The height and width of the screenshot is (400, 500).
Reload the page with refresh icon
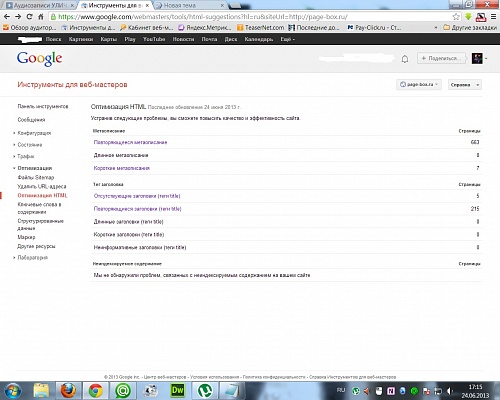pyautogui.click(x=29, y=17)
